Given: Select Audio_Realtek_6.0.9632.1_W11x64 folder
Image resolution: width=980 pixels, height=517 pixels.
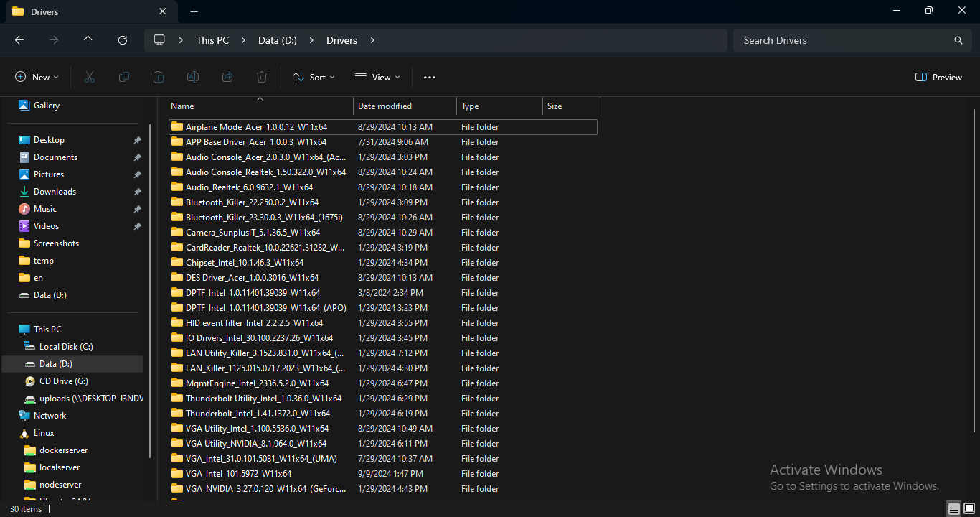Looking at the screenshot, I should (382, 187).
